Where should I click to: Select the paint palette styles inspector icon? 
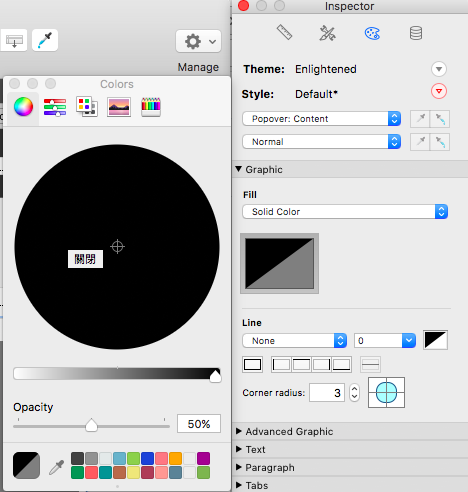pyautogui.click(x=372, y=33)
